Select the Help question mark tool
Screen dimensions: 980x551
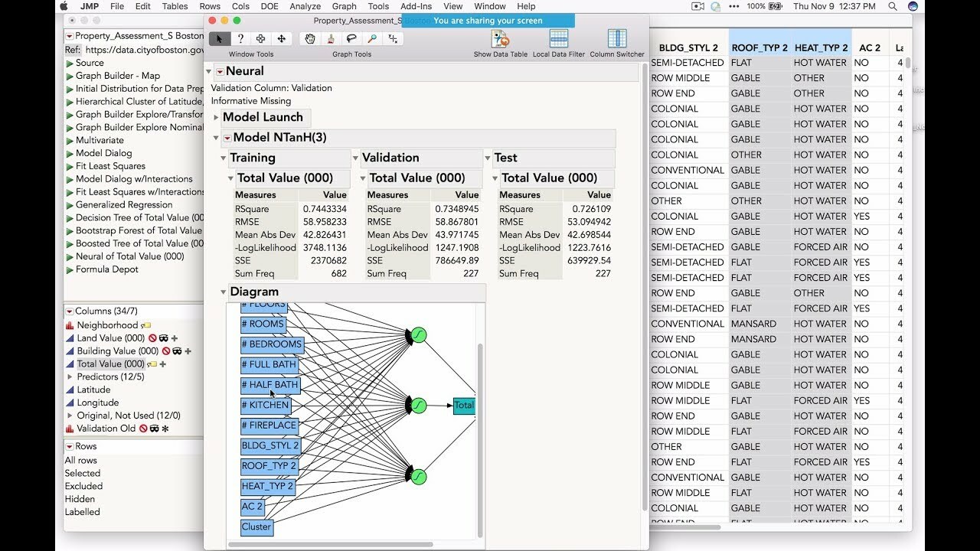[x=240, y=37]
